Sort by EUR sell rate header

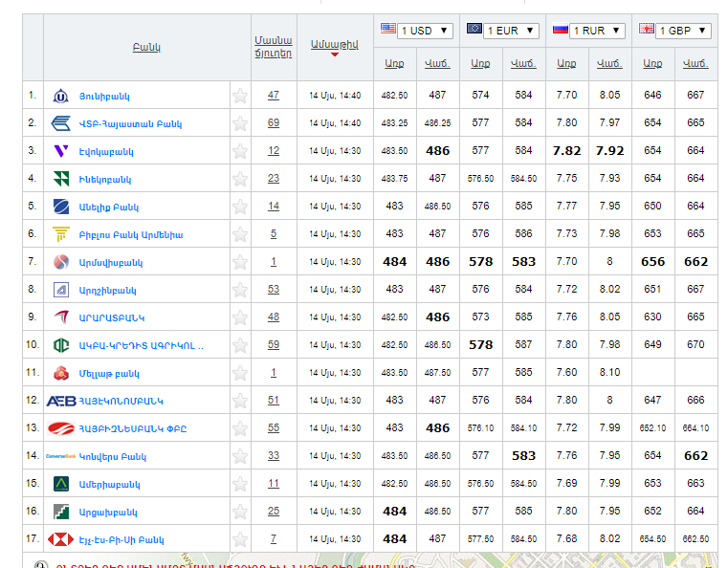523,63
